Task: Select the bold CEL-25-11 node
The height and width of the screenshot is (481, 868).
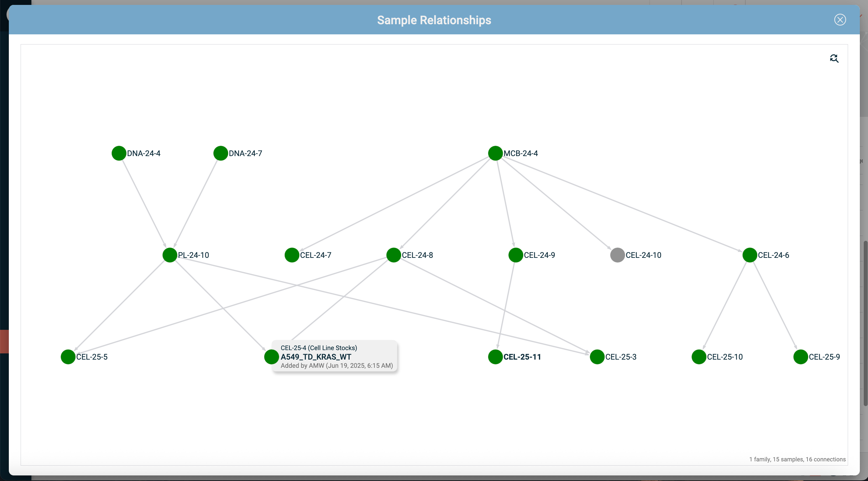Action: [495, 357]
